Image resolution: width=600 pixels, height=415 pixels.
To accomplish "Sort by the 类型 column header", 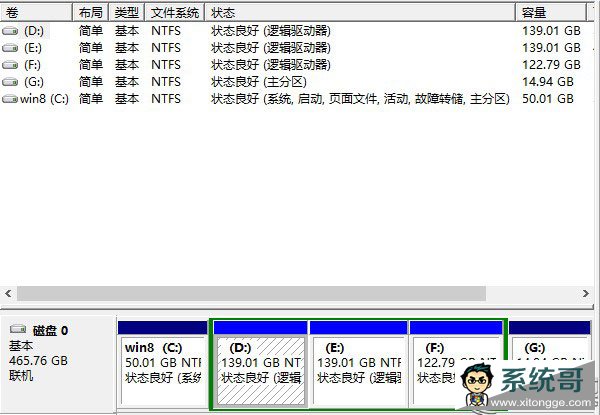I will pos(126,13).
